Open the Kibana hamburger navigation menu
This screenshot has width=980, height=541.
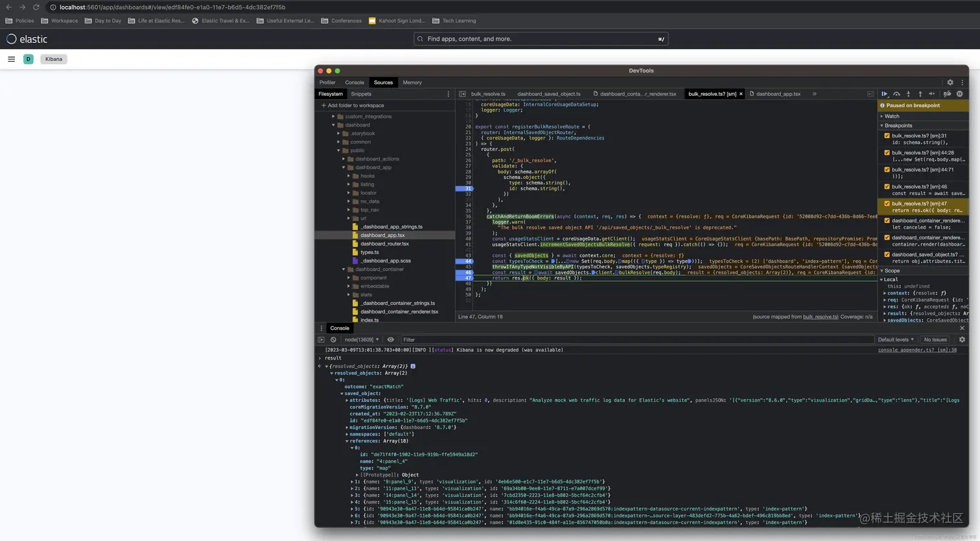(x=11, y=59)
